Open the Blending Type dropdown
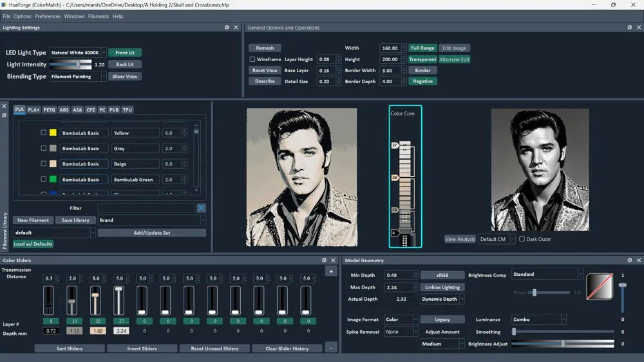Image resolution: width=644 pixels, height=362 pixels. [78, 77]
